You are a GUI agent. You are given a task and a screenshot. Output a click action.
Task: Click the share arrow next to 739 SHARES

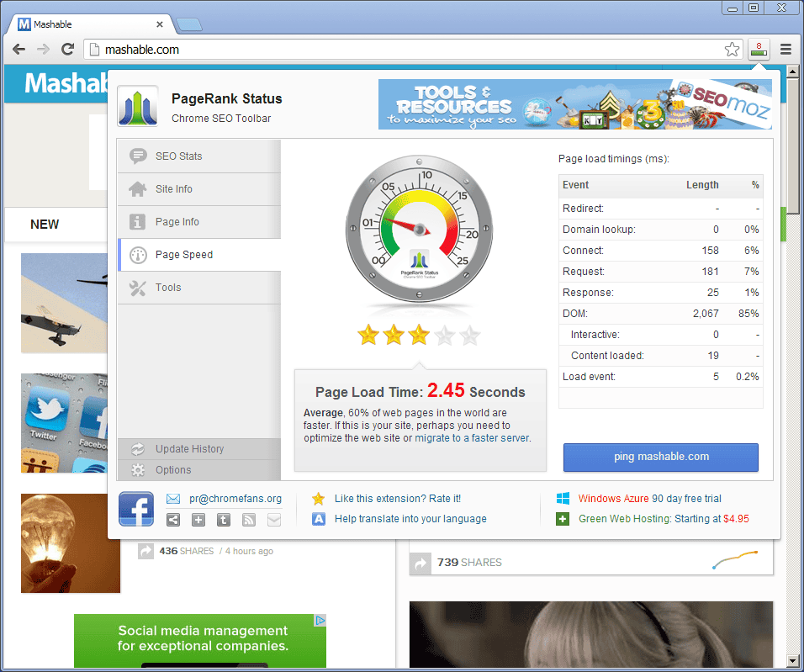point(421,564)
